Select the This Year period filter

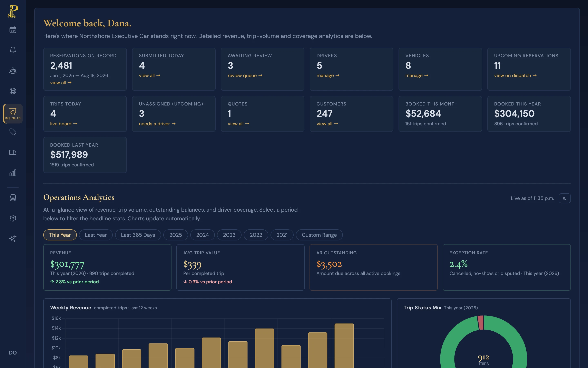[60, 235]
